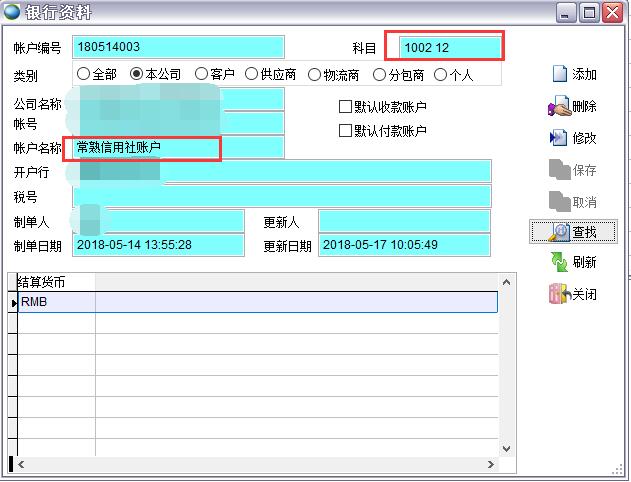Enable the 默认收款账户 checkbox
Screen dimensions: 631x482
[346, 107]
